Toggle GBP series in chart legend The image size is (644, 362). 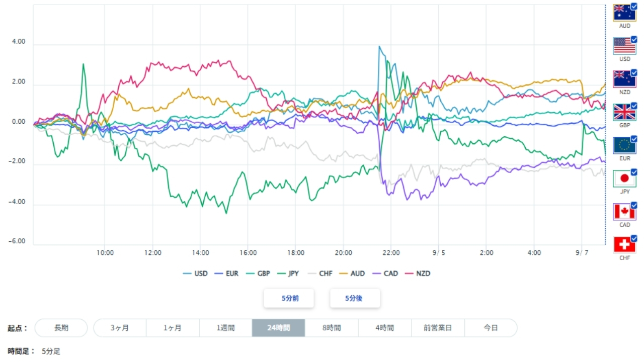[257, 274]
